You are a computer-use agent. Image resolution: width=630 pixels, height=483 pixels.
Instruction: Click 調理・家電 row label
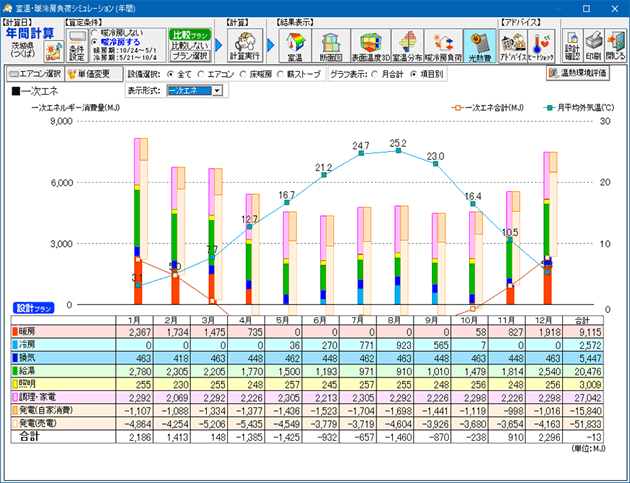(37, 397)
